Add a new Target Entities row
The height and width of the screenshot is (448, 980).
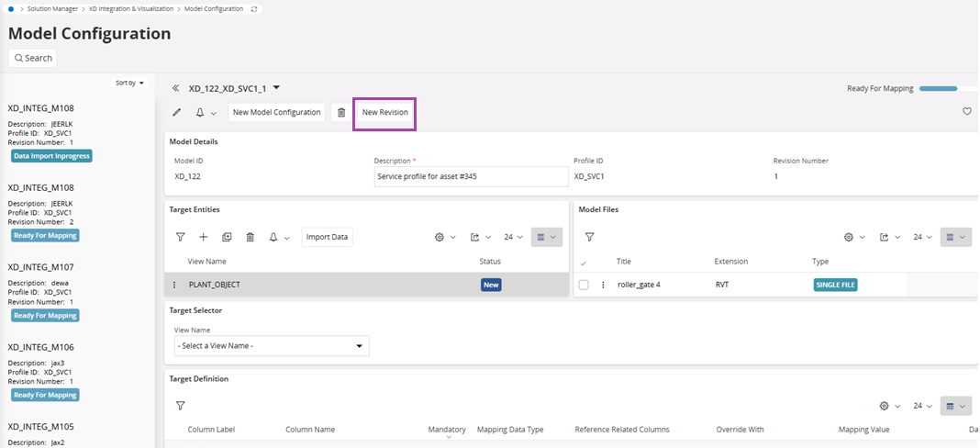(x=204, y=237)
